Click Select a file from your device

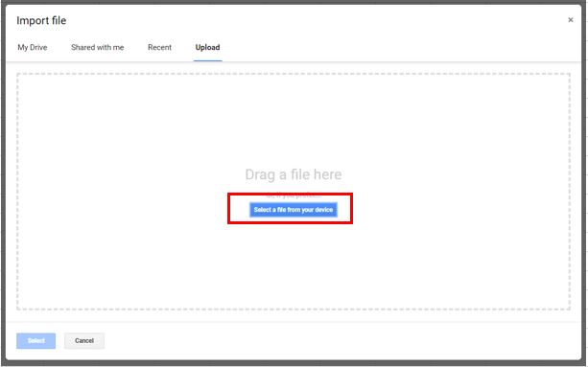tap(294, 210)
